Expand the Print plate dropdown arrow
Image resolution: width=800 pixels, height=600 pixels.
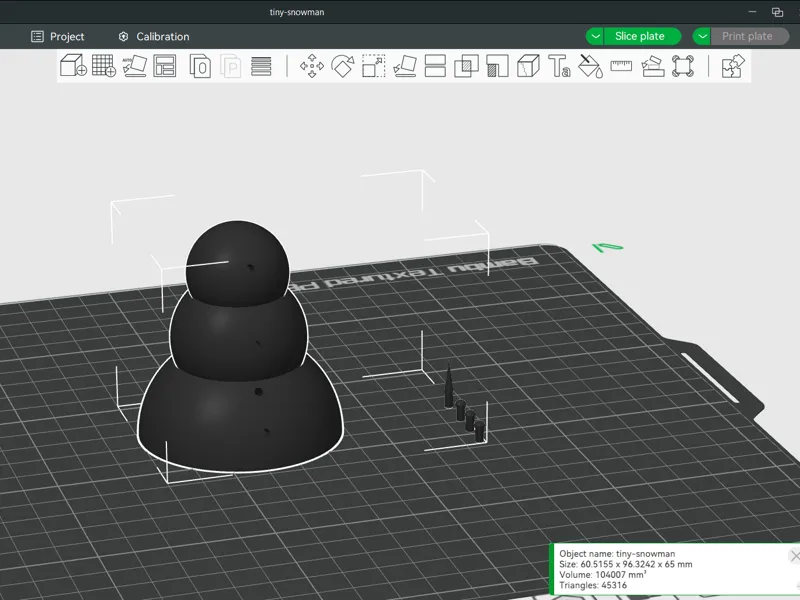point(702,36)
